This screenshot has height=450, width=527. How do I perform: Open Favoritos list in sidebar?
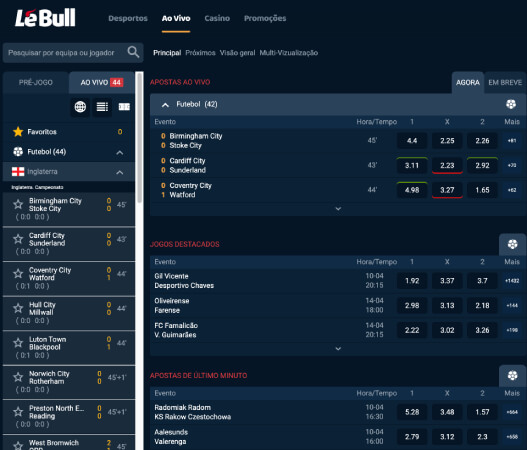click(69, 132)
